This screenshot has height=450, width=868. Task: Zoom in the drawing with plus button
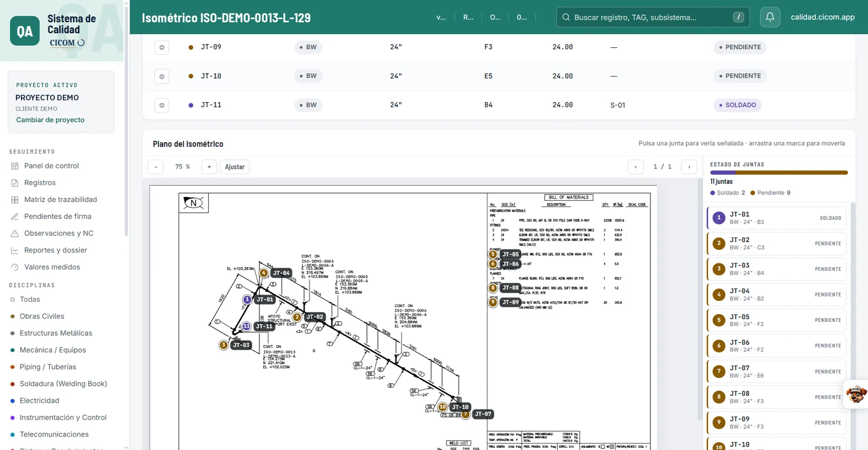tap(209, 167)
